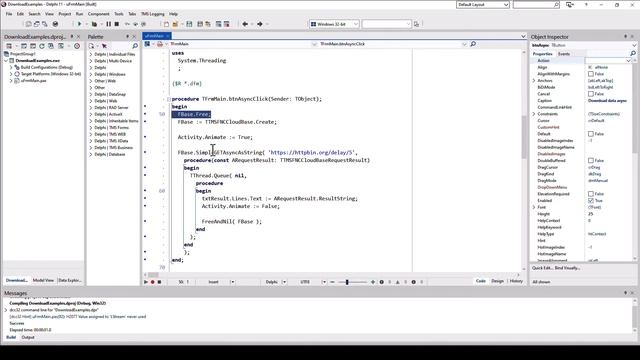Switch to the Output messages tab

tap(28, 337)
